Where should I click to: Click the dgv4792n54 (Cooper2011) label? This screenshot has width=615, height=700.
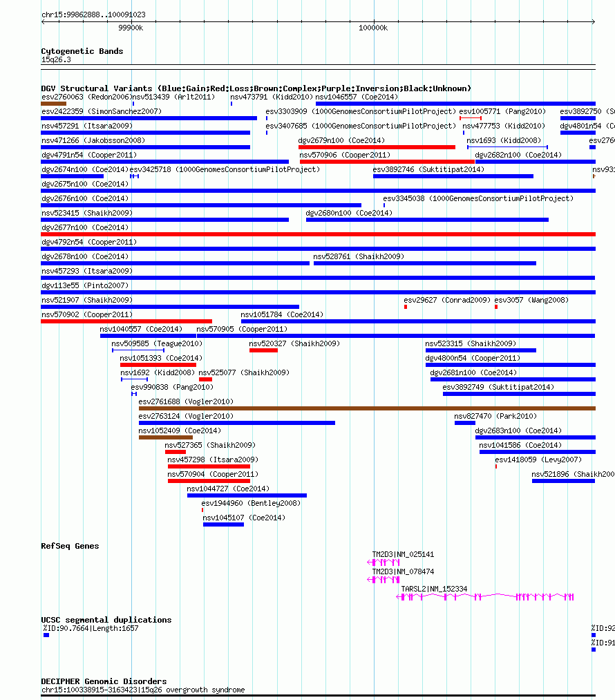pyautogui.click(x=89, y=242)
